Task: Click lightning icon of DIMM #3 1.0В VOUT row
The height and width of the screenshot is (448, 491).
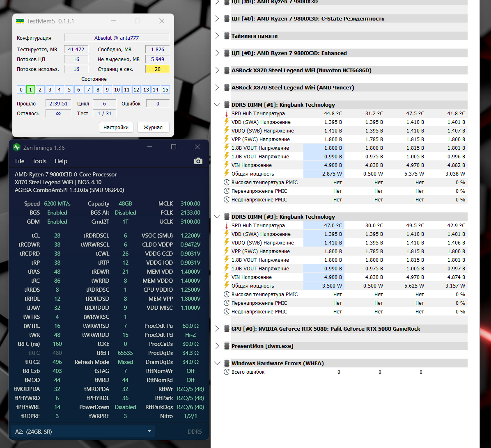Action: (226, 268)
